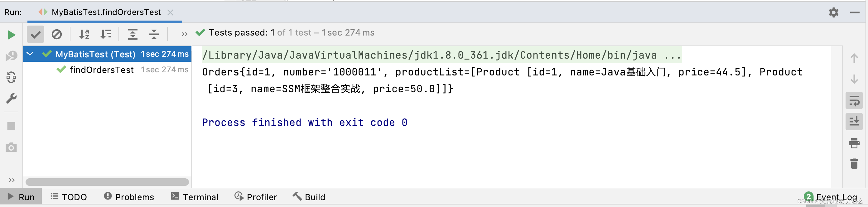This screenshot has width=868, height=207.
Task: Print the console output
Action: (x=854, y=143)
